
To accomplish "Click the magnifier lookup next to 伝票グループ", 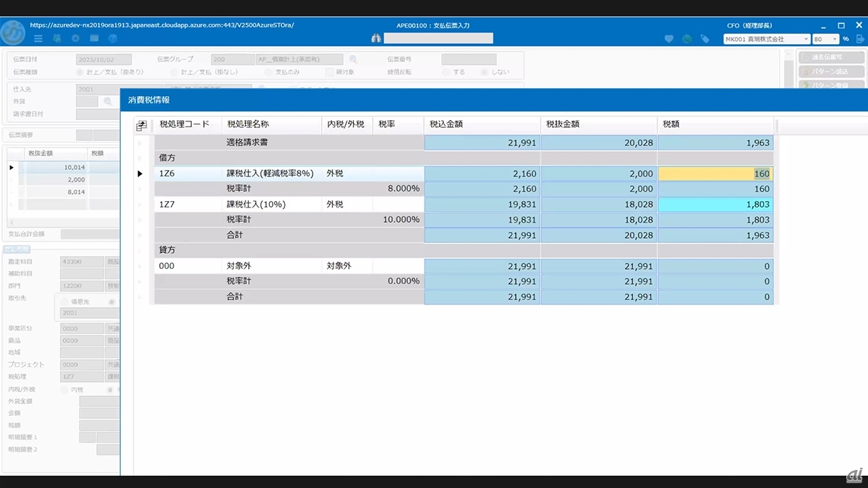I will [353, 59].
